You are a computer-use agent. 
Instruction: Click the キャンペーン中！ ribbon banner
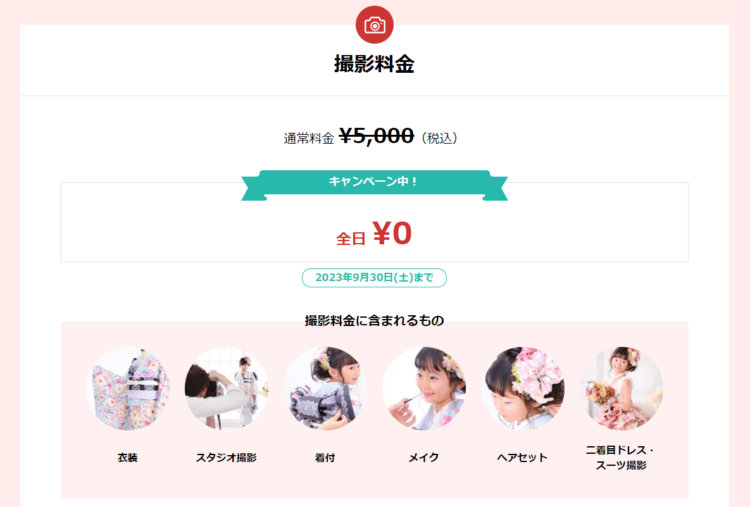[375, 185]
